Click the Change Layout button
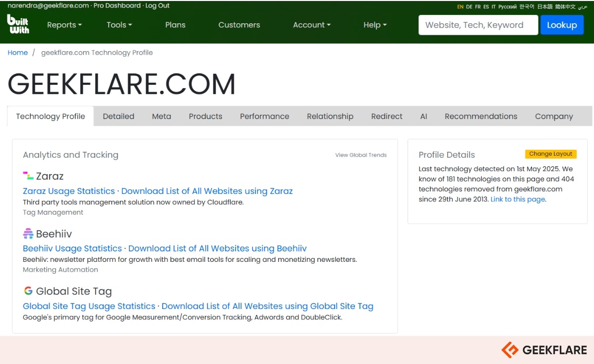594x364 pixels. (550, 154)
